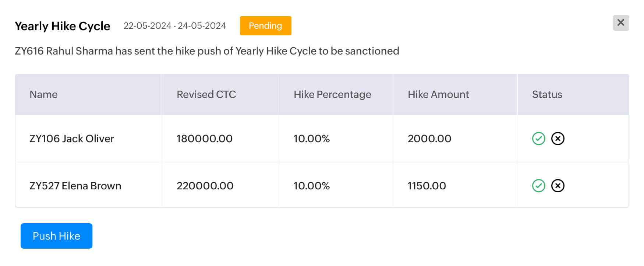Click Jack Oliver's revised CTC 180000.00

[x=204, y=139]
